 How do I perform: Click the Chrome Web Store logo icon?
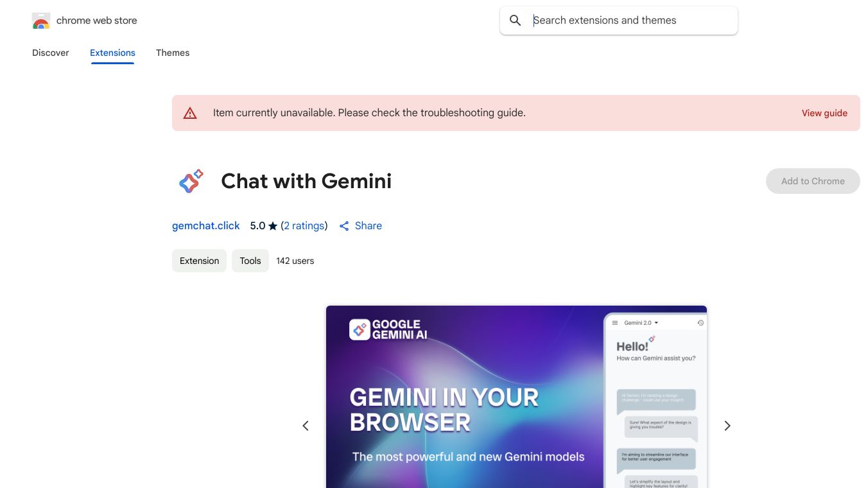pyautogui.click(x=41, y=21)
